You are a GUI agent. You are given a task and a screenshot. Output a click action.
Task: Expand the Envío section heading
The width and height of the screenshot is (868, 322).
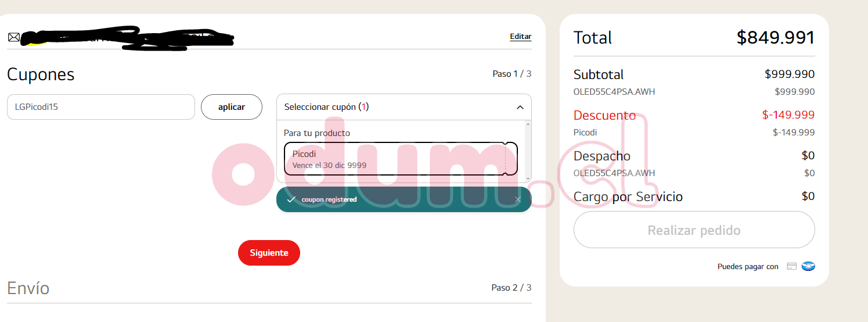click(x=28, y=288)
